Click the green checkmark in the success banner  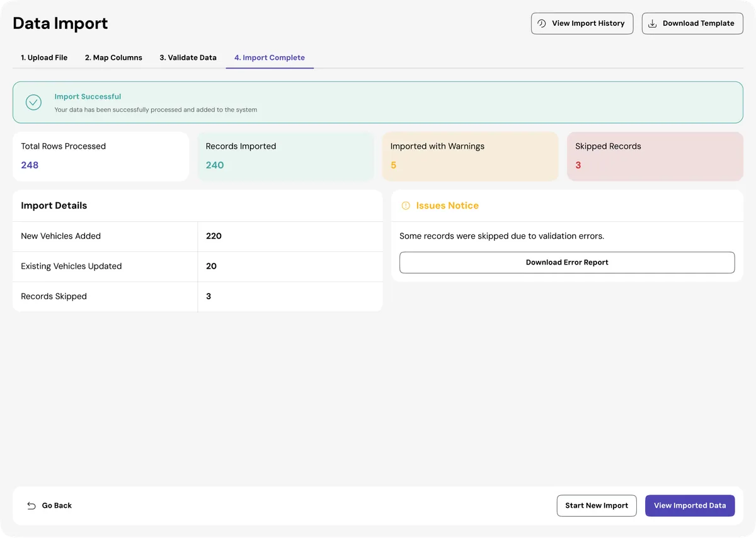[x=33, y=102]
